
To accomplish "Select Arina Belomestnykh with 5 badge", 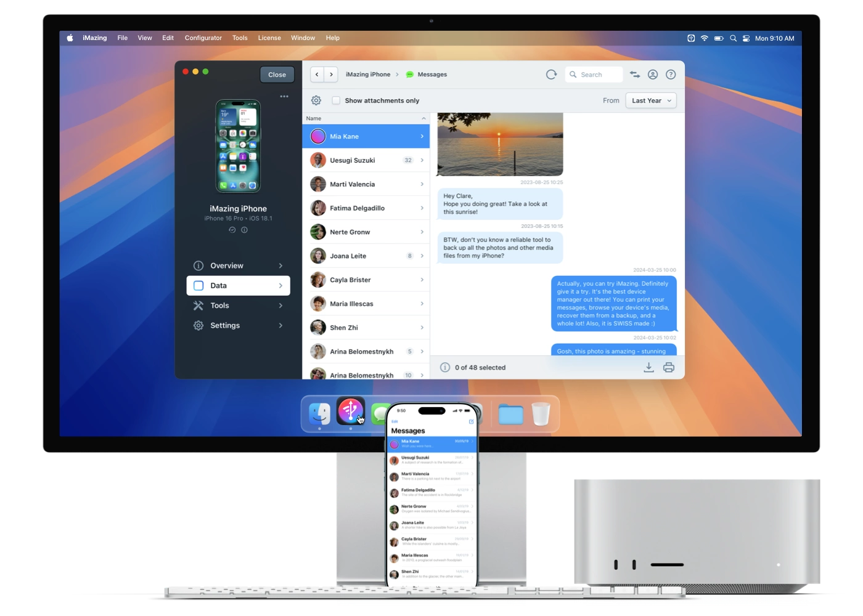I will [366, 352].
